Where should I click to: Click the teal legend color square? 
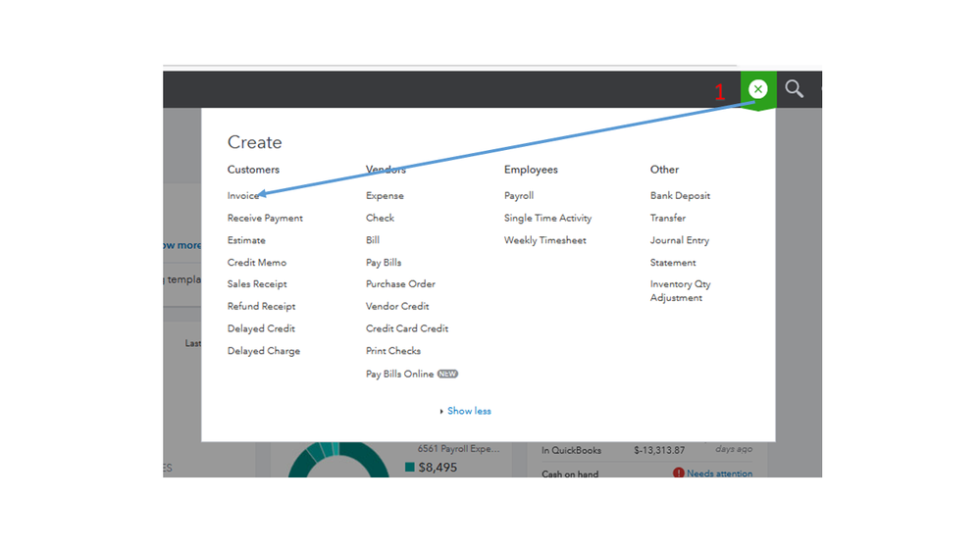click(x=410, y=468)
